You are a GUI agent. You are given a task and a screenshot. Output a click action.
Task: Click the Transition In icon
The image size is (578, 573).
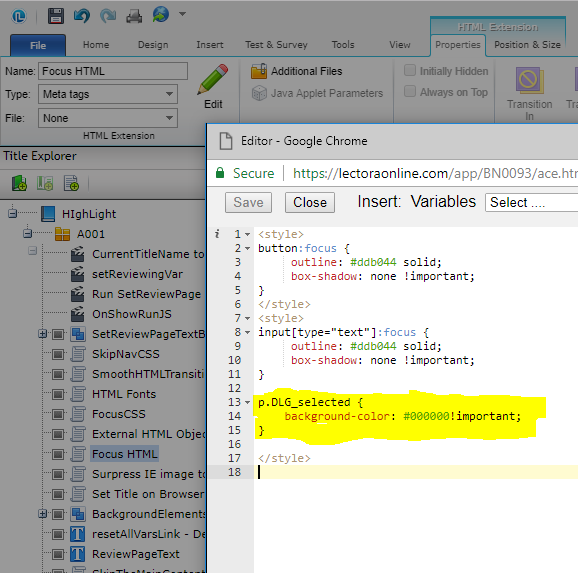click(529, 80)
